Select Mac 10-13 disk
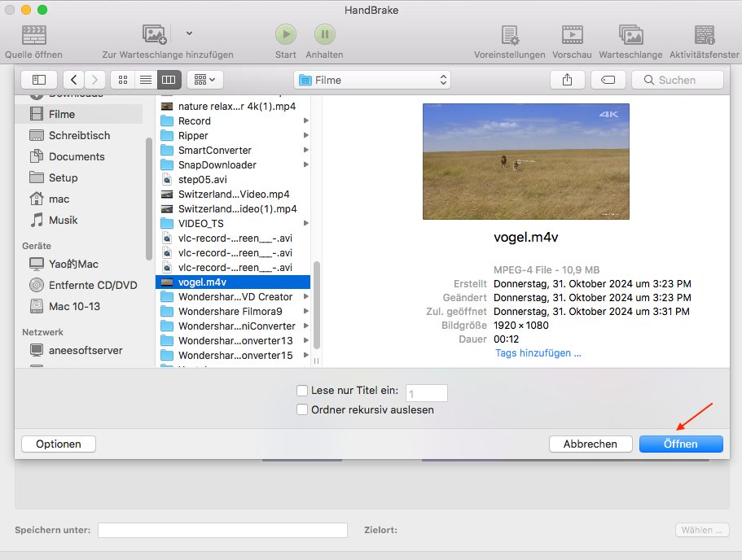Viewport: 742px width, 560px height. click(x=78, y=307)
